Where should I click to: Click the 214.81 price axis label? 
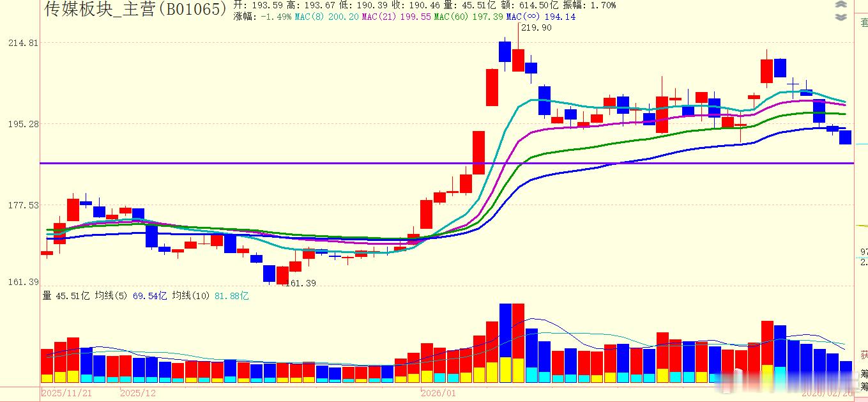24,43
